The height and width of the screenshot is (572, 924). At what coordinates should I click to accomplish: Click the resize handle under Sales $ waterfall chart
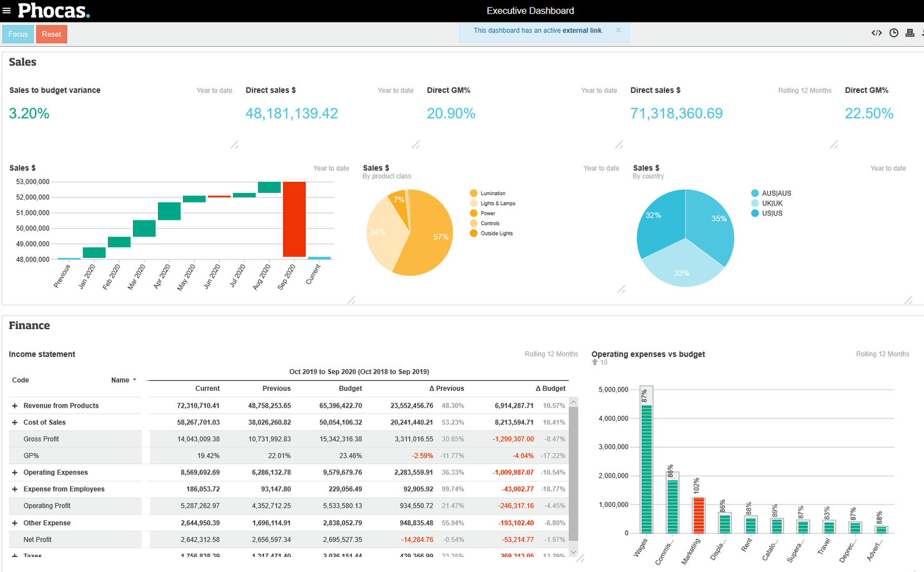click(x=351, y=299)
